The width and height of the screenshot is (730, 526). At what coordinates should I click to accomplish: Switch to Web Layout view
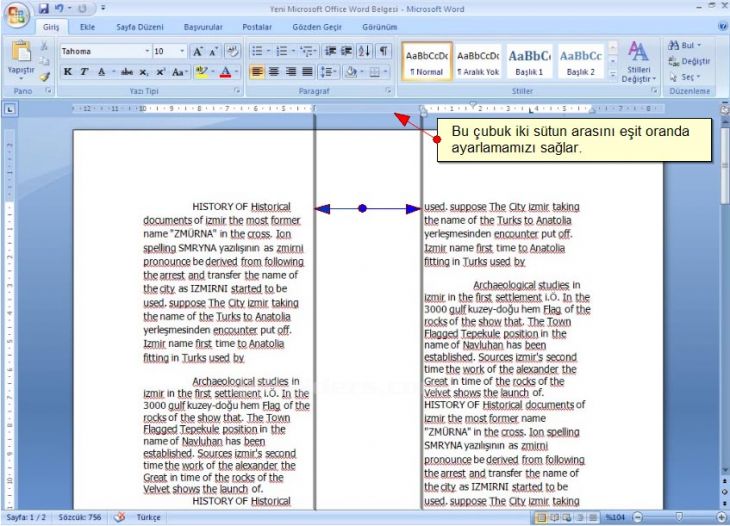tap(567, 517)
